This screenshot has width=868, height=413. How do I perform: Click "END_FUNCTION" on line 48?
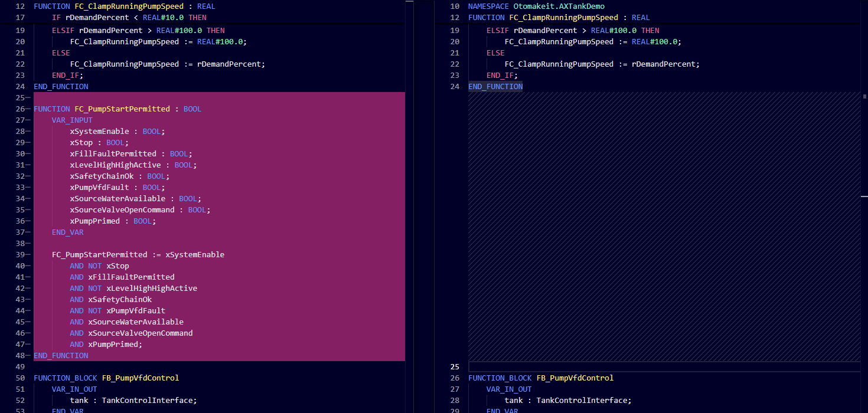click(x=61, y=355)
